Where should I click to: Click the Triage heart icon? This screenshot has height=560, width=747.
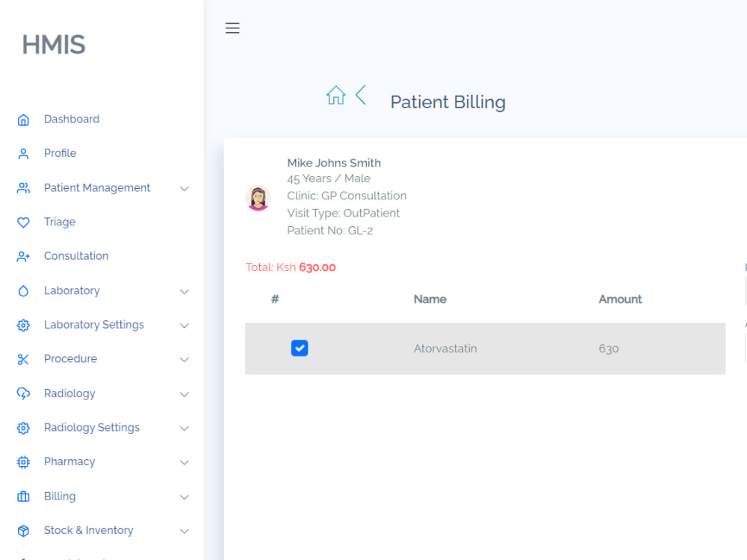tap(23, 223)
